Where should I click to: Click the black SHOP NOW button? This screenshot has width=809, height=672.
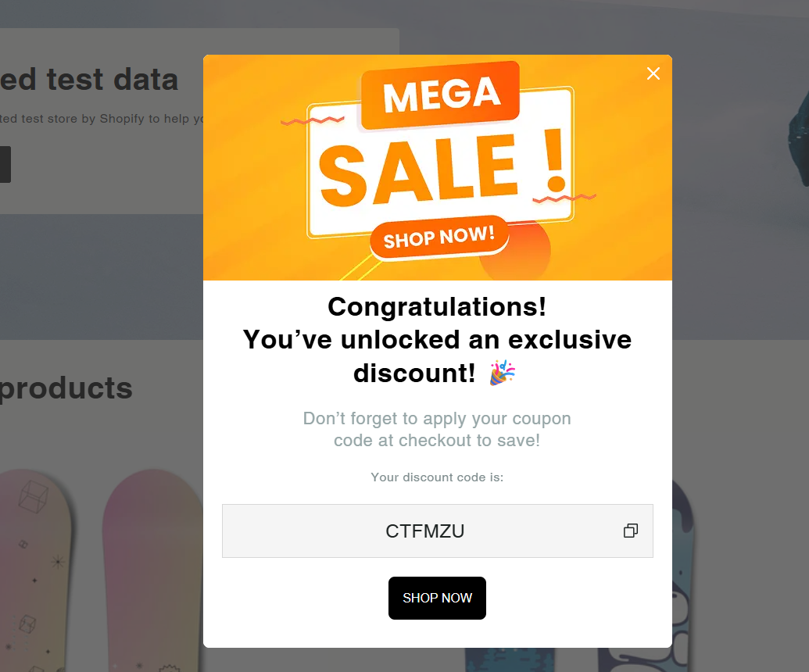pos(437,598)
